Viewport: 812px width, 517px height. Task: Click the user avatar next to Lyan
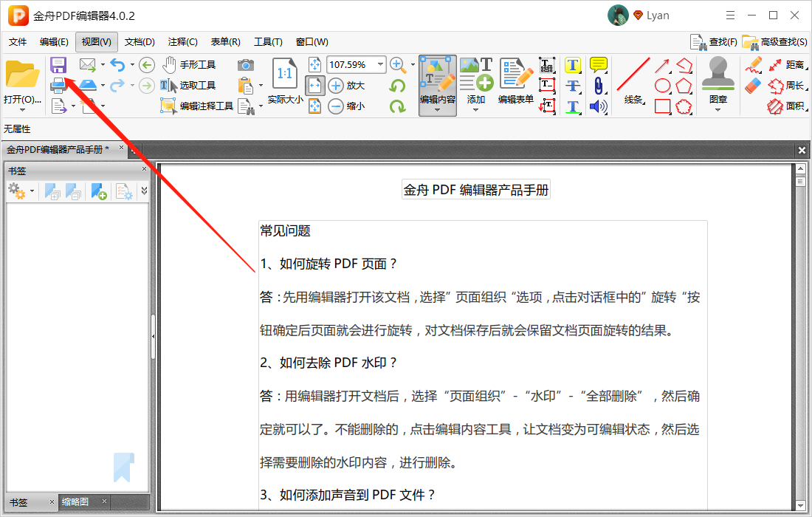618,16
